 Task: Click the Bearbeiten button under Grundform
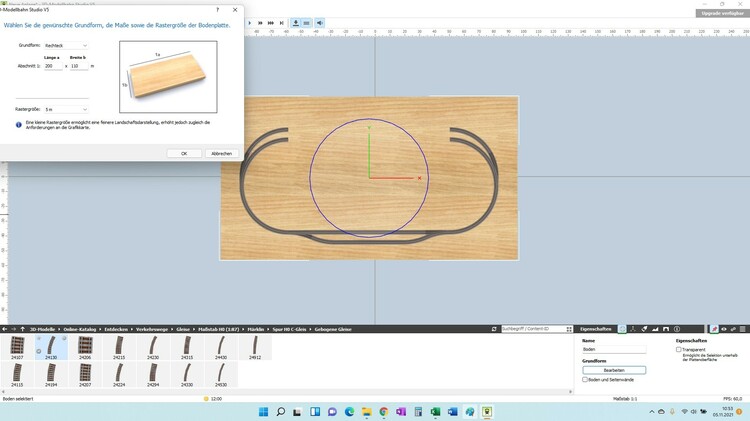614,370
